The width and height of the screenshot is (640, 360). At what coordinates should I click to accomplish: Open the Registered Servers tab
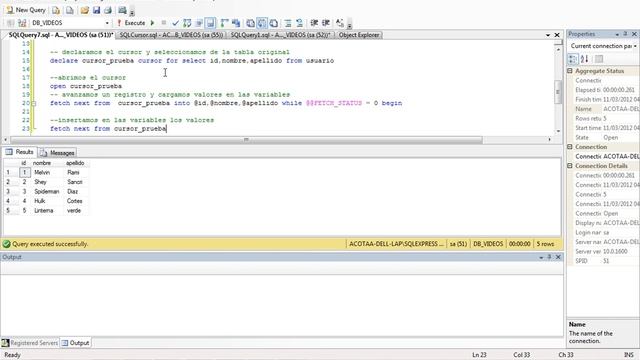point(30,343)
